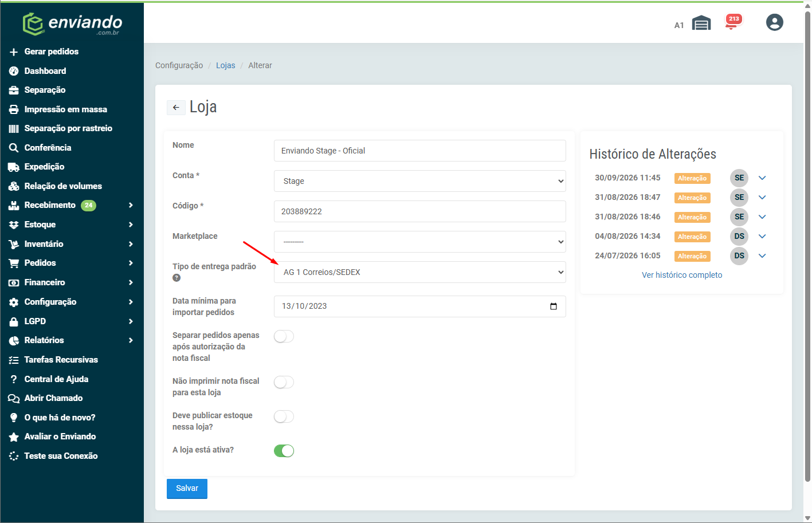Click the Gerar pedidos plus icon
The image size is (812, 523).
14,52
